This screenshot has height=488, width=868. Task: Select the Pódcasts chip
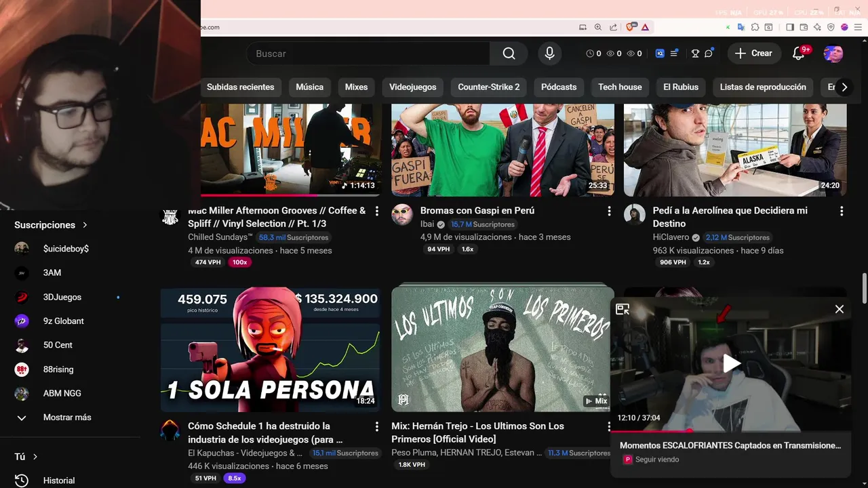tap(559, 87)
